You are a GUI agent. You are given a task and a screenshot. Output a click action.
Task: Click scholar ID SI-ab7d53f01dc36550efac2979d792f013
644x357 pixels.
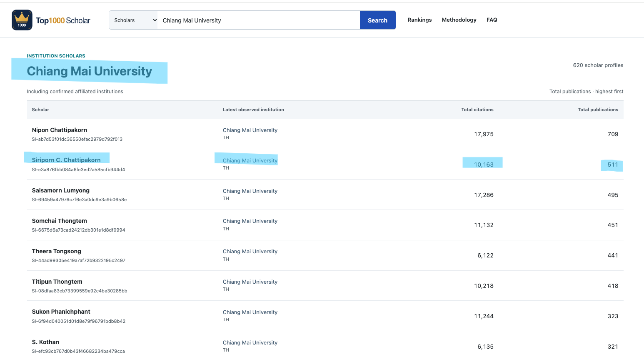77,139
